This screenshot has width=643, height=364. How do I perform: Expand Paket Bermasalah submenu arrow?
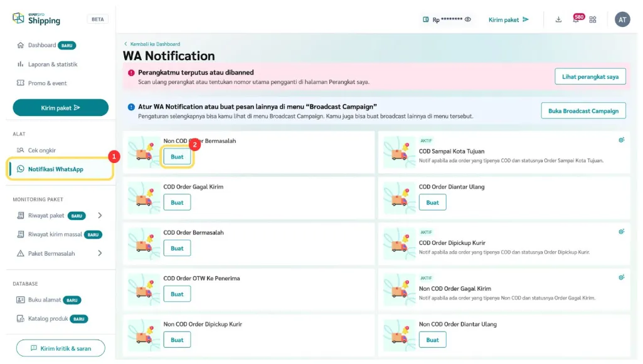(100, 253)
